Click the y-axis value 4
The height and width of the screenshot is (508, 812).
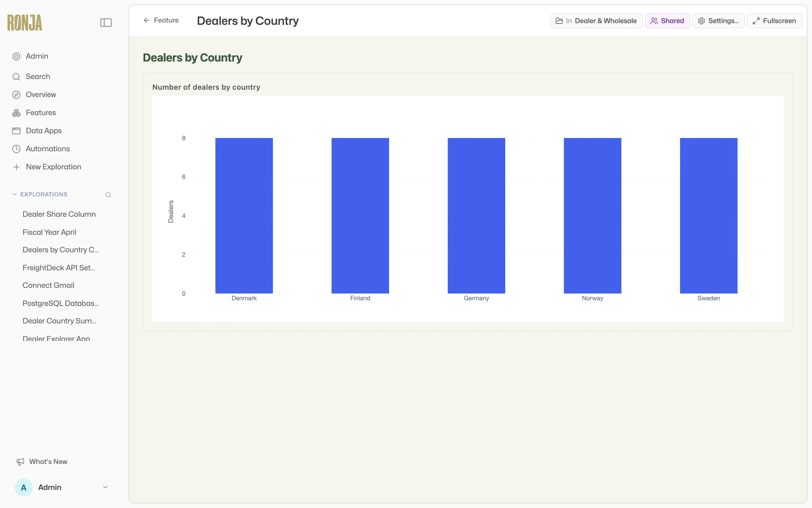pyautogui.click(x=184, y=216)
